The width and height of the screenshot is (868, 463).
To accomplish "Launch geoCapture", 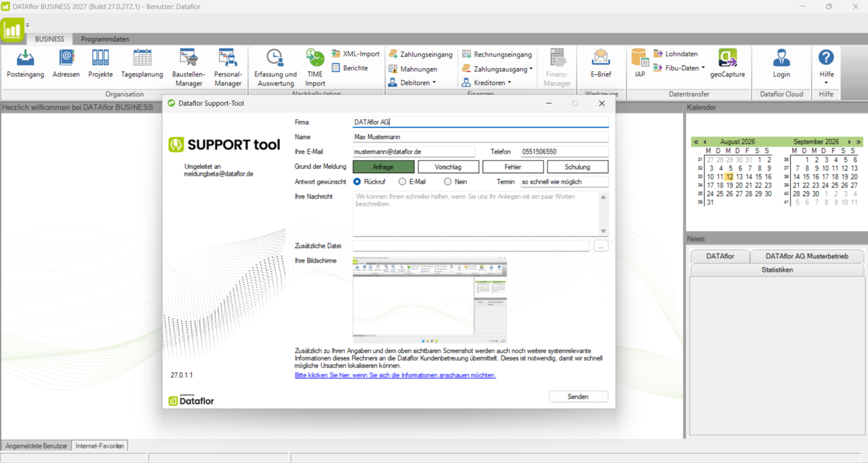I will (x=727, y=64).
